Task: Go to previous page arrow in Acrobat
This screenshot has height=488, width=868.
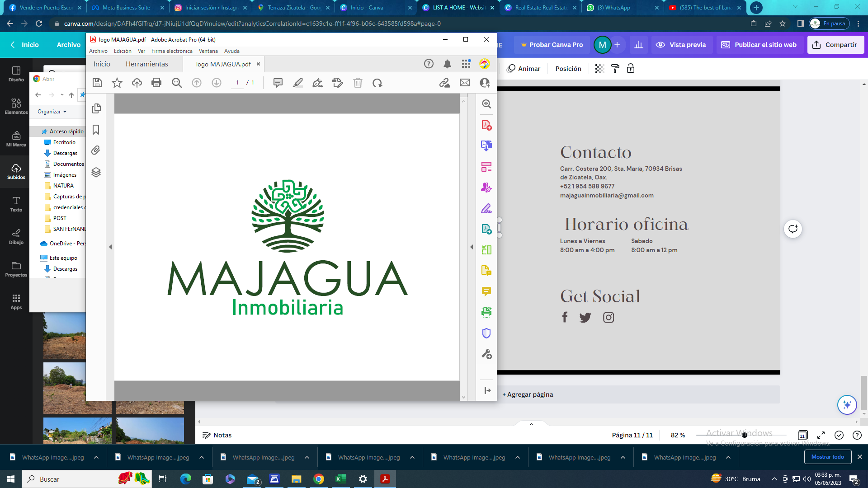Action: [197, 83]
